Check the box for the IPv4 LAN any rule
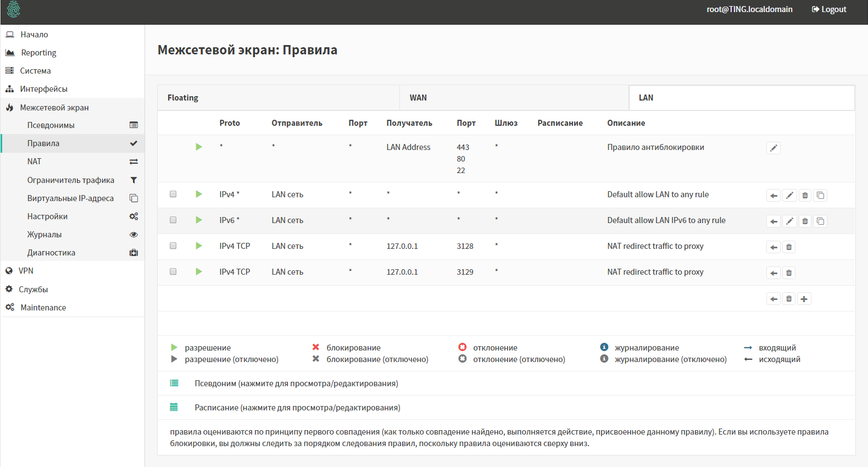Viewport: 868px width, 467px height. tap(173, 194)
